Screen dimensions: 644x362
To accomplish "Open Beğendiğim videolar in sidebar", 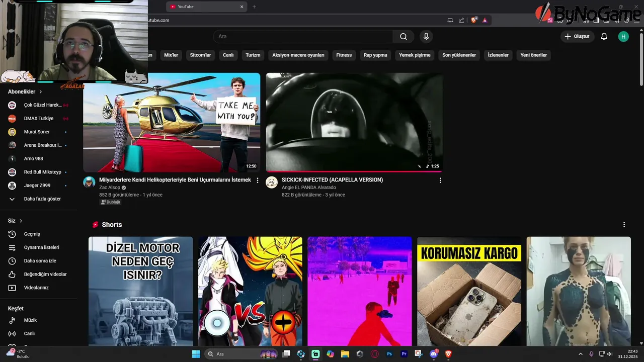I will tap(39, 274).
